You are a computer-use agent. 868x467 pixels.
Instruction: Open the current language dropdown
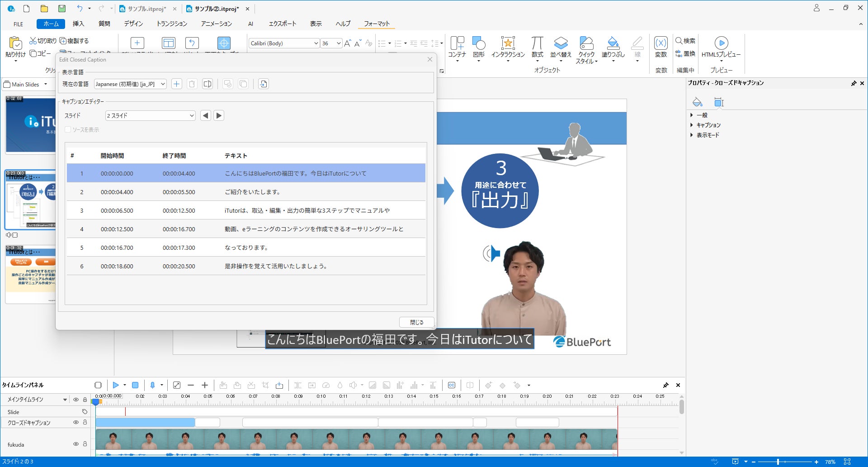coord(130,84)
